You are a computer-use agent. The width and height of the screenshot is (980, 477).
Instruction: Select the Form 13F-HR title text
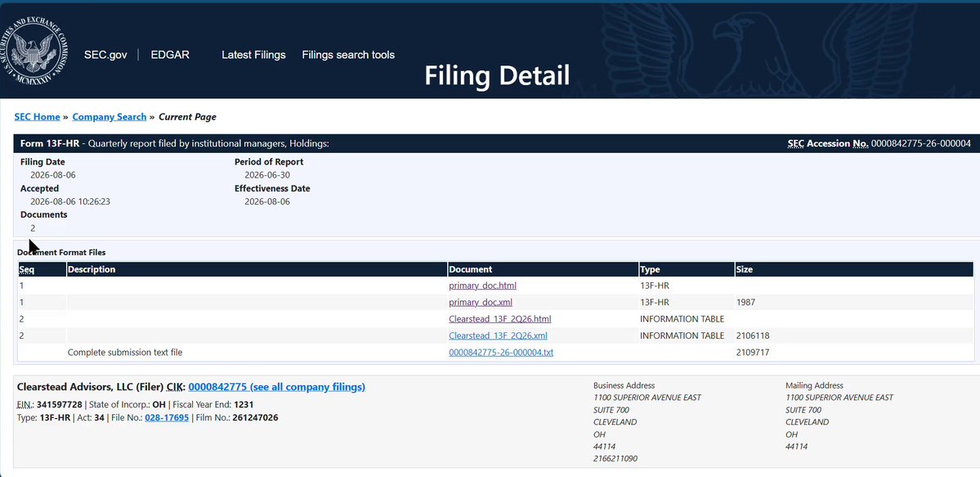pyautogui.click(x=49, y=144)
